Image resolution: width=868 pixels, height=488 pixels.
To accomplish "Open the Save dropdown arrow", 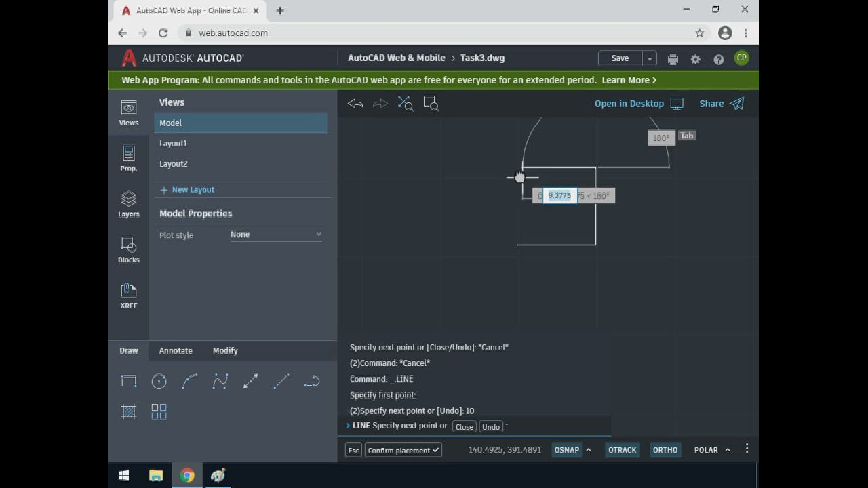I will pos(649,59).
